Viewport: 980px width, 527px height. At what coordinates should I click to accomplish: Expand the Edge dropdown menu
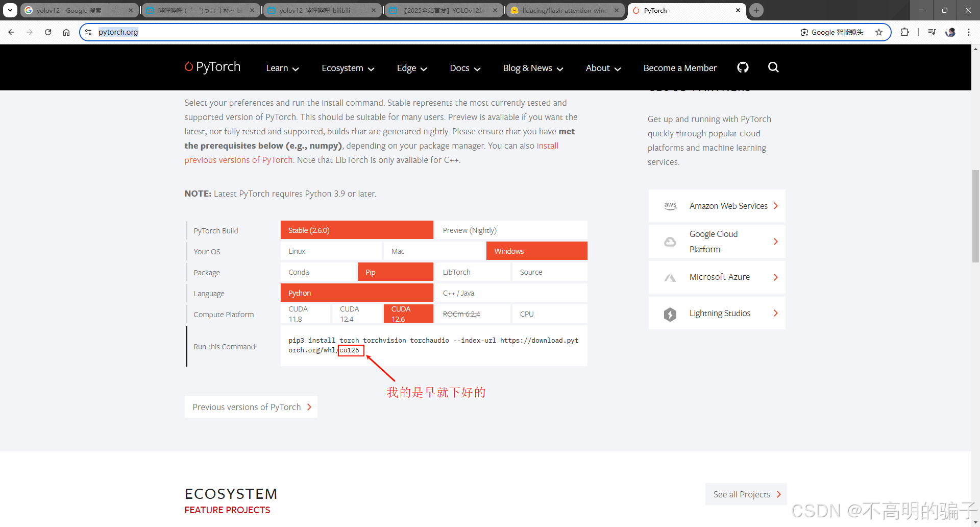412,68
